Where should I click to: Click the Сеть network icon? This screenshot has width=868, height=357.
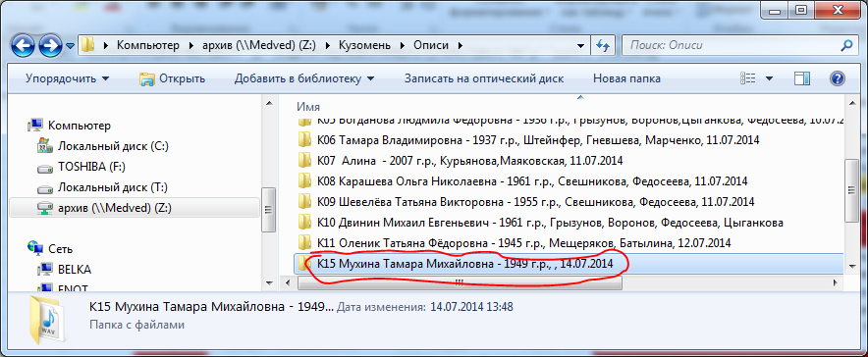(35, 248)
